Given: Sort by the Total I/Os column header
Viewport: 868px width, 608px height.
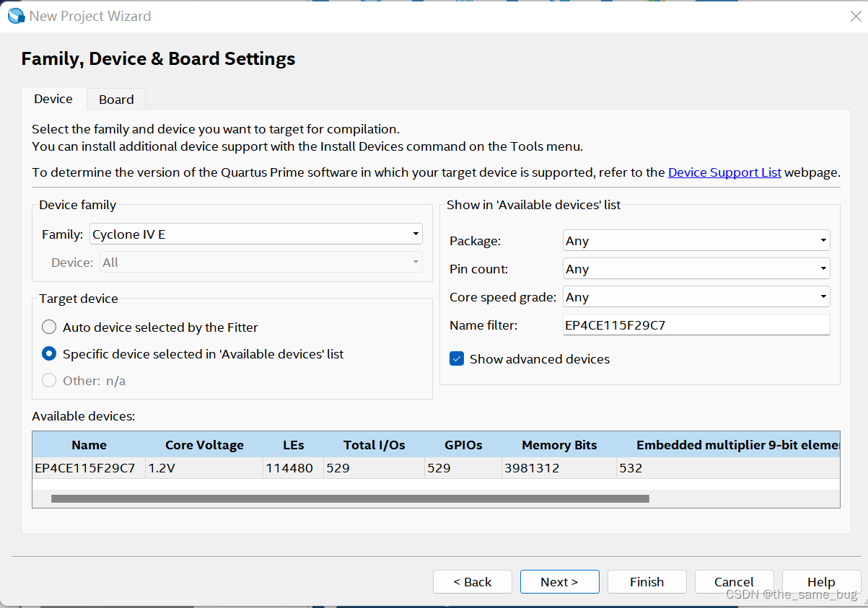Looking at the screenshot, I should click(x=374, y=444).
